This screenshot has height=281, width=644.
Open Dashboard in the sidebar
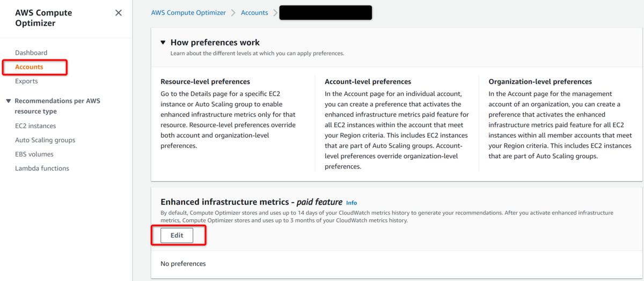click(x=31, y=53)
